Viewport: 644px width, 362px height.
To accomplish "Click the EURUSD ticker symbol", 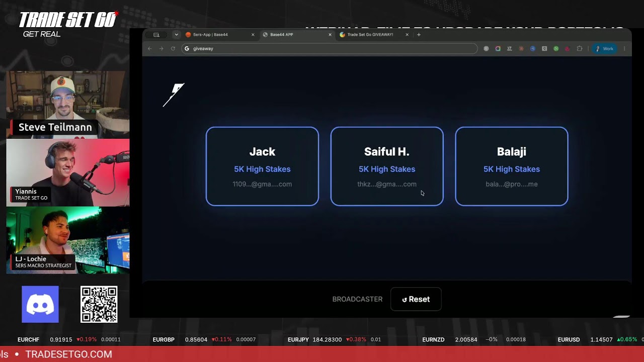I will tap(569, 340).
